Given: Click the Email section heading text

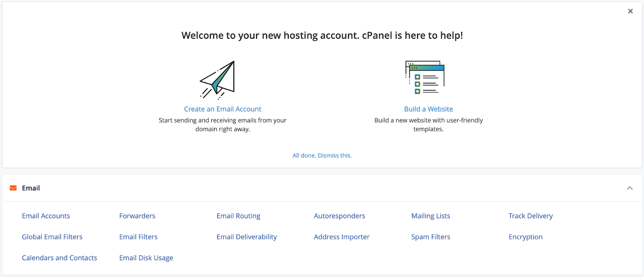Looking at the screenshot, I should (x=31, y=188).
